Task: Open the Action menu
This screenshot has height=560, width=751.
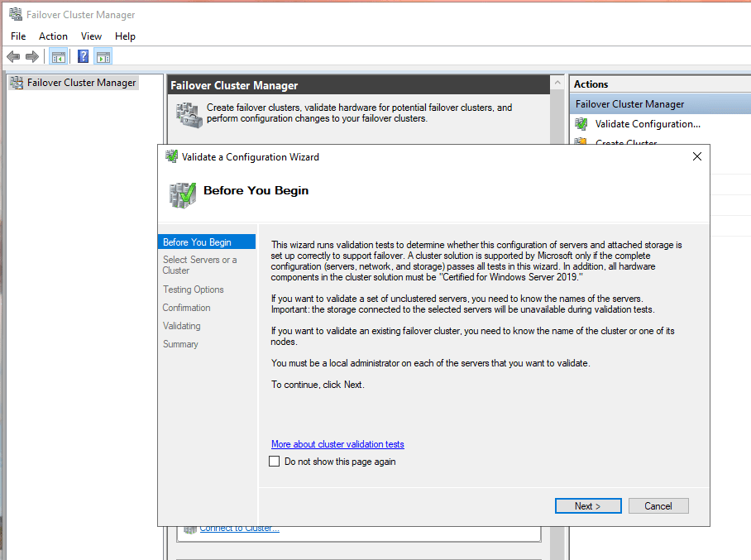Action: [x=53, y=36]
